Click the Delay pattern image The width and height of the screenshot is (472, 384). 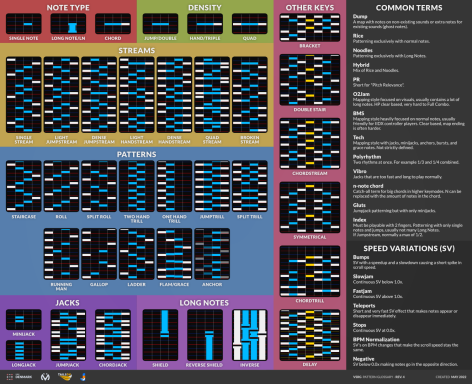[x=310, y=335]
